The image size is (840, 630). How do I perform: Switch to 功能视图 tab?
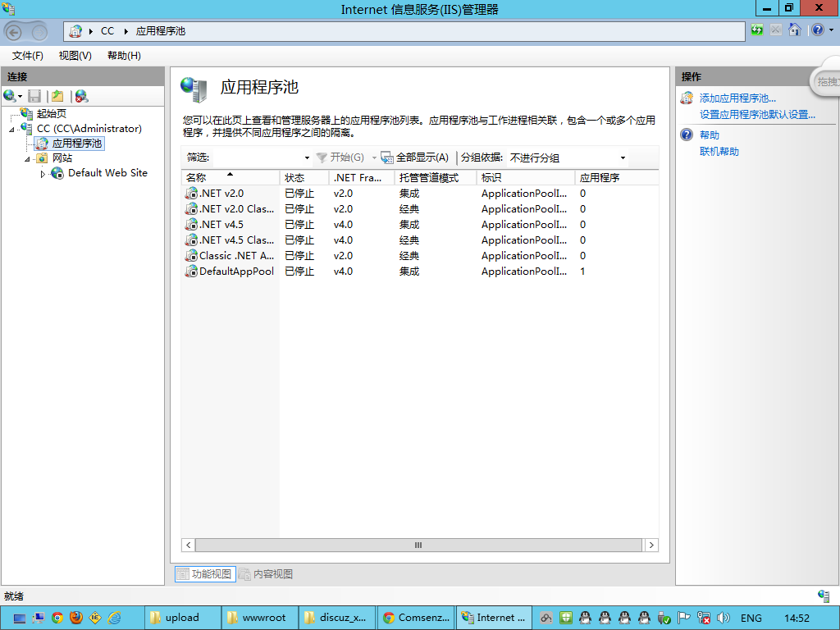coord(205,573)
